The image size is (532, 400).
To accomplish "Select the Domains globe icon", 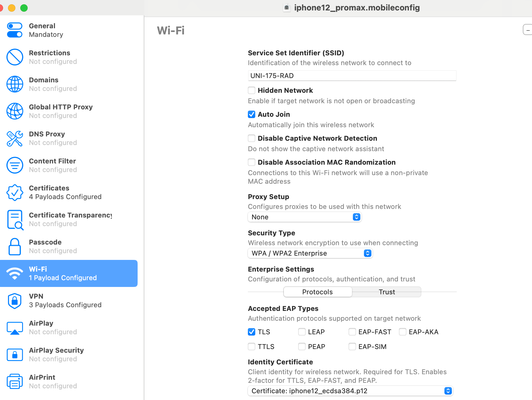I will (15, 84).
